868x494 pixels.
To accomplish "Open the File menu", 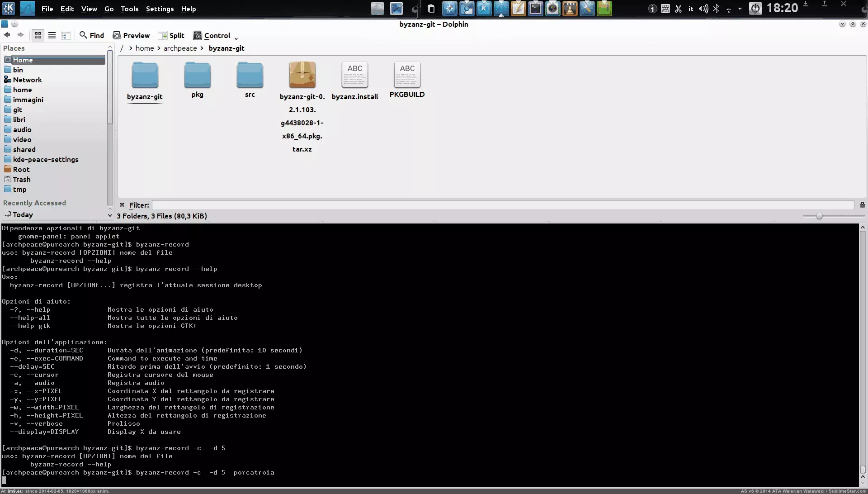I will click(x=47, y=9).
